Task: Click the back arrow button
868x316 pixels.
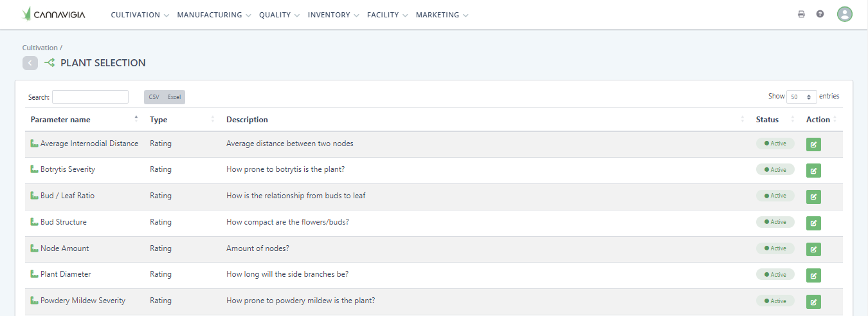Action: click(30, 63)
